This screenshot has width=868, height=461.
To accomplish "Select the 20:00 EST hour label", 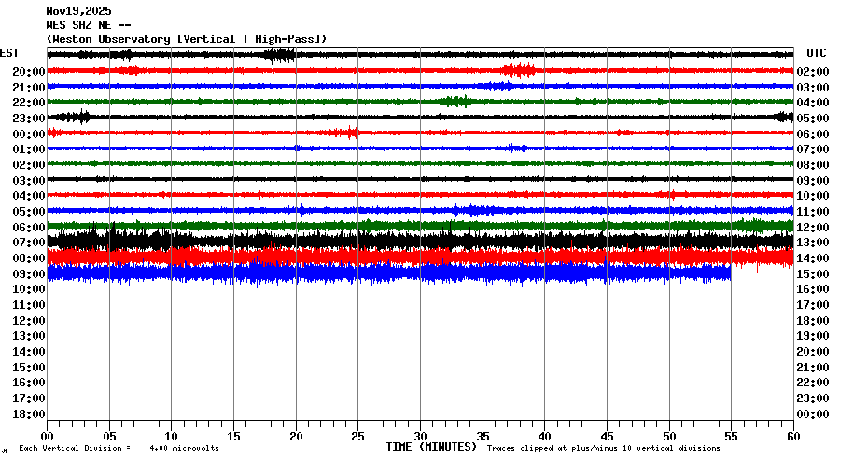I will (29, 72).
